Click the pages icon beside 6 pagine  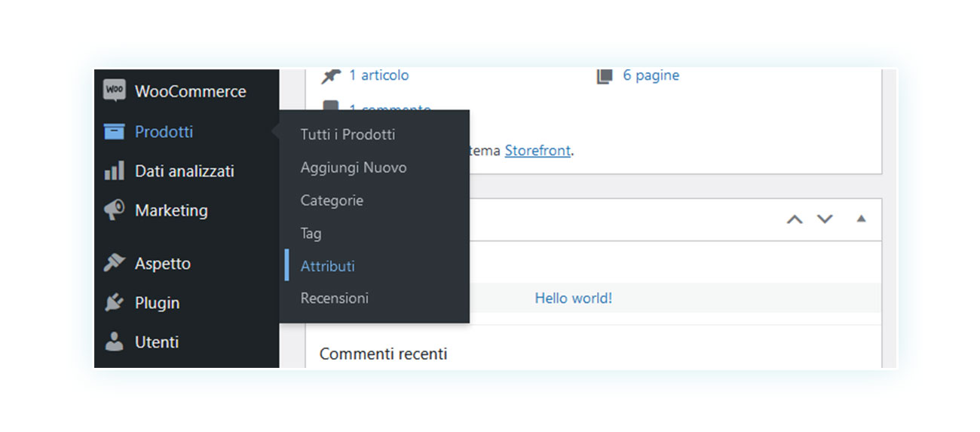(605, 75)
